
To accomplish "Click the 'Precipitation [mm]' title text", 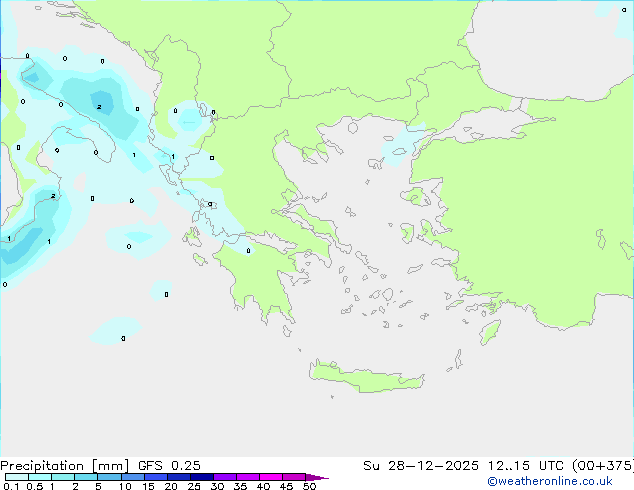I will point(64,466).
